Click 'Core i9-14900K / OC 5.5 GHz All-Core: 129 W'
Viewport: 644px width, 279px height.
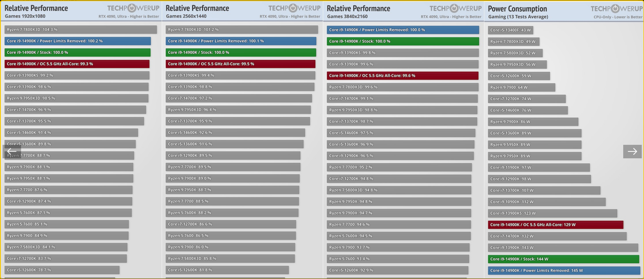tap(556, 225)
